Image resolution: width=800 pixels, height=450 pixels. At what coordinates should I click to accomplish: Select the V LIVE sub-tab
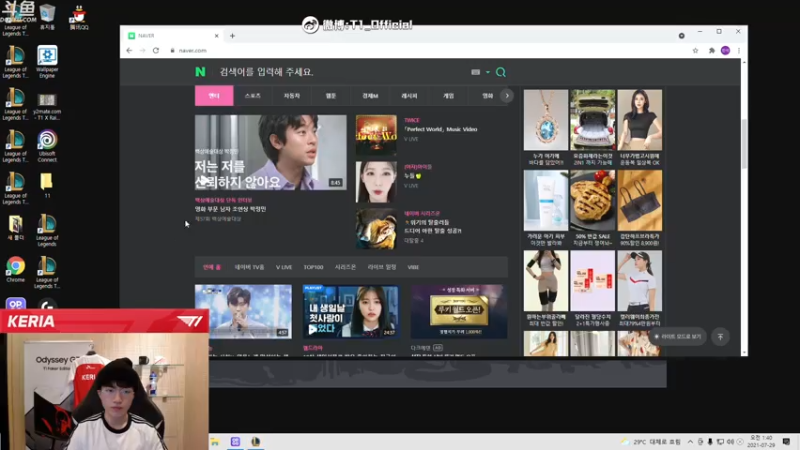pyautogui.click(x=284, y=267)
